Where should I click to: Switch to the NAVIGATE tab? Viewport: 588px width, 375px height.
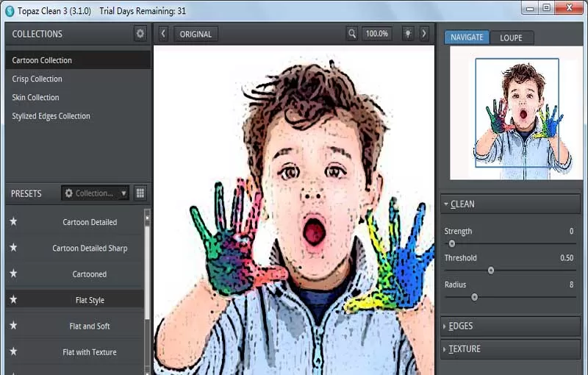point(467,37)
